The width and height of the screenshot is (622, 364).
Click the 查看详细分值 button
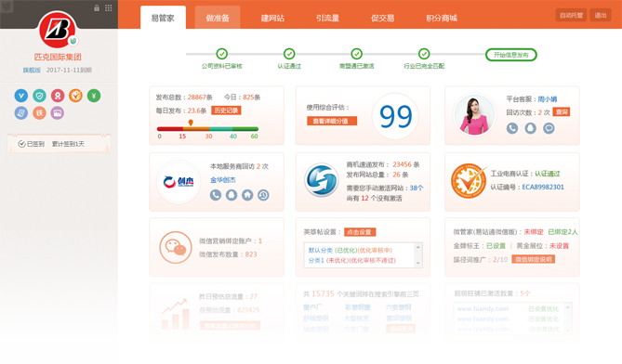332,121
